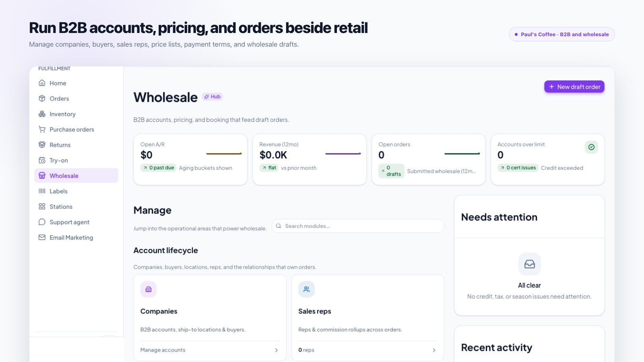Click the Companies building icon
Viewport: 644px width, 362px height.
click(149, 289)
